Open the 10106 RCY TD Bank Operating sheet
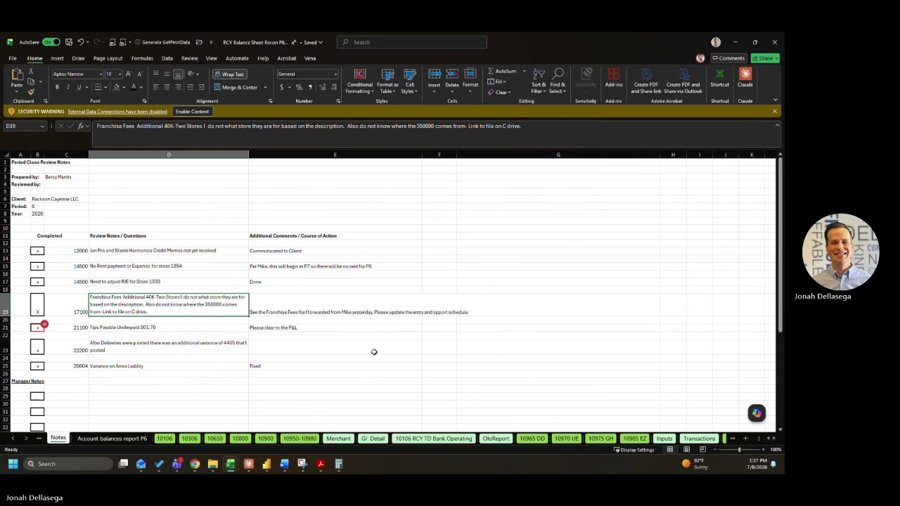The width and height of the screenshot is (900, 506). click(x=433, y=438)
